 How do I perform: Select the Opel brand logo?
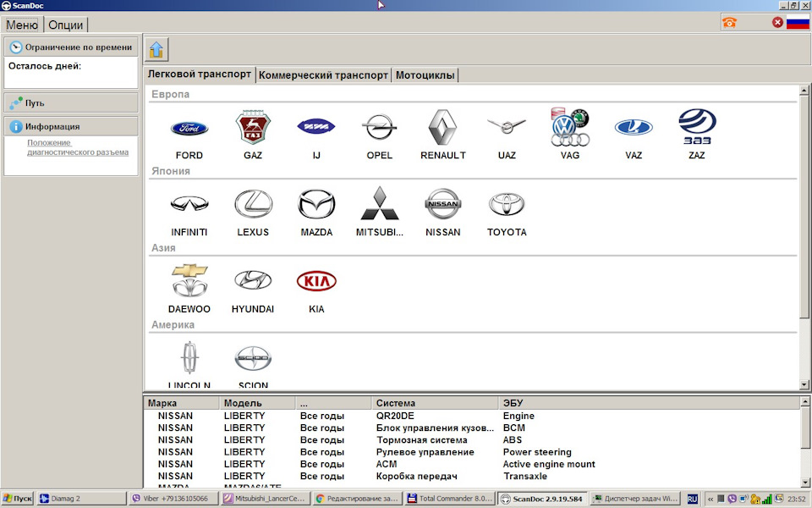pyautogui.click(x=379, y=126)
